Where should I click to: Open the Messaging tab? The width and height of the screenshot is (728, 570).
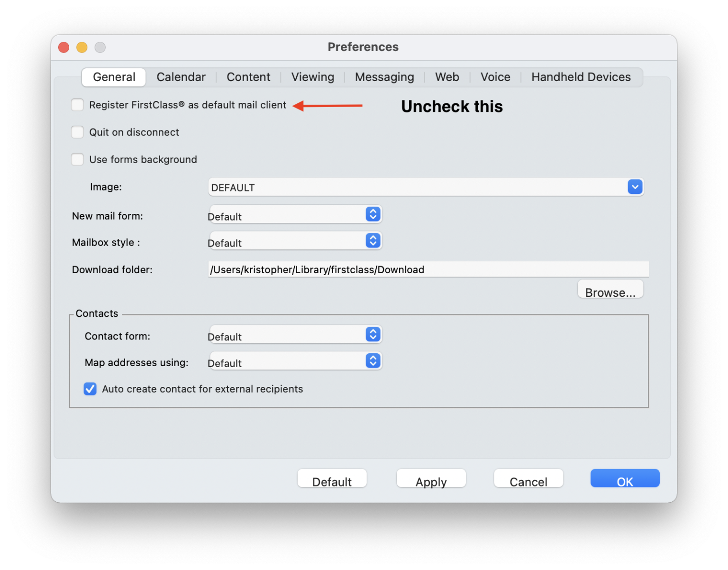coord(384,77)
